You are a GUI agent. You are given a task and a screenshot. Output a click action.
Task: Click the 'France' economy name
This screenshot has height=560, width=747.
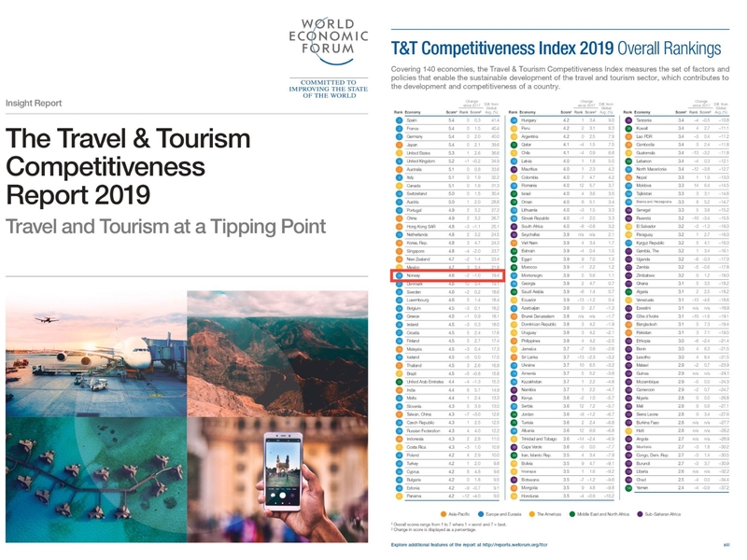(x=413, y=129)
